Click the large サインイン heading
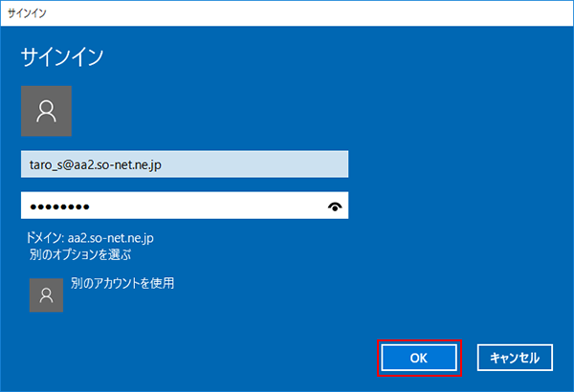This screenshot has width=574, height=392. 62,56
